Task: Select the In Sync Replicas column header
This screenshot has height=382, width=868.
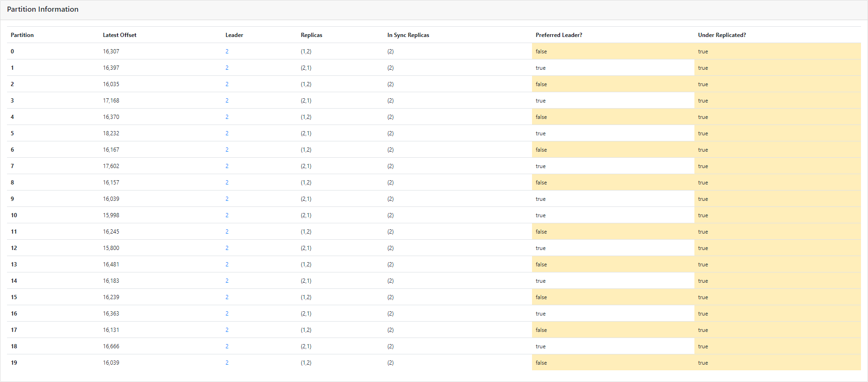Action: click(x=408, y=35)
